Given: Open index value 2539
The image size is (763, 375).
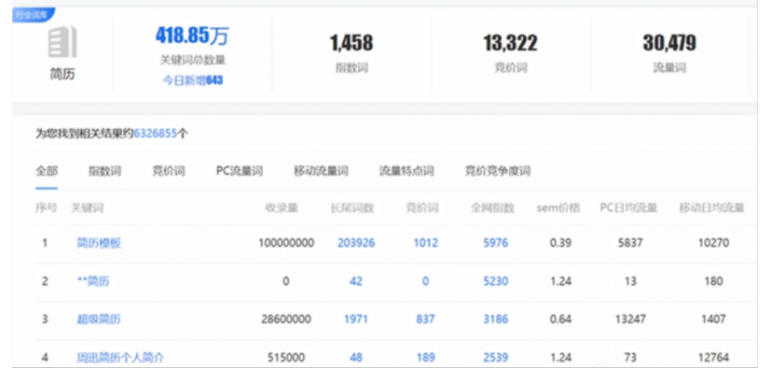Looking at the screenshot, I should (x=496, y=358).
